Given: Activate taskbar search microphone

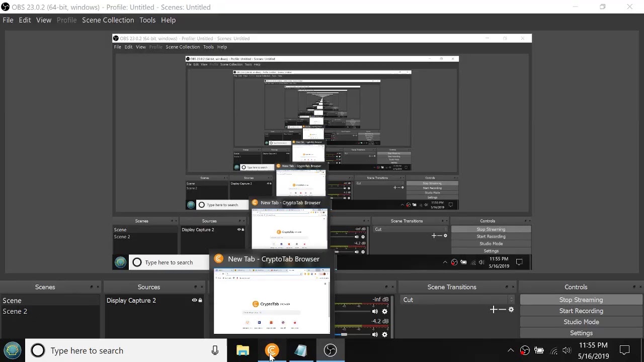Looking at the screenshot, I should coord(215,350).
